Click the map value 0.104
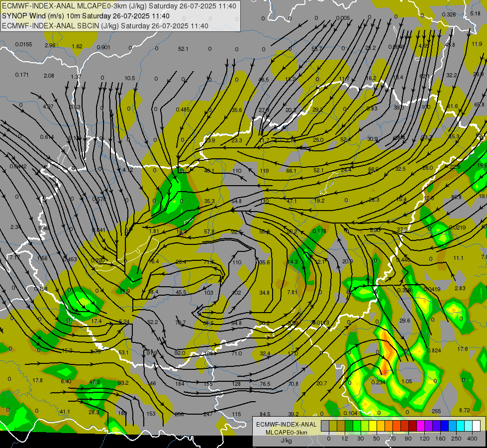Screen dimensions: 487x448 [350, 413]
